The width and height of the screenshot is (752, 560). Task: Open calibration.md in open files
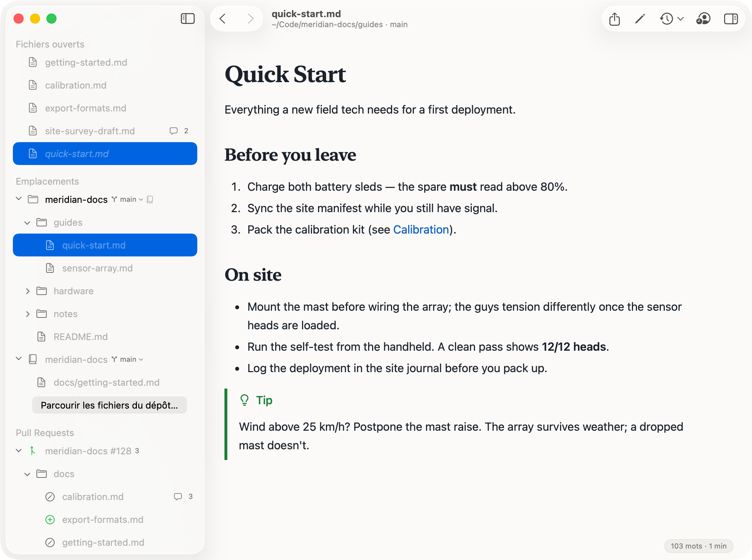click(105, 85)
